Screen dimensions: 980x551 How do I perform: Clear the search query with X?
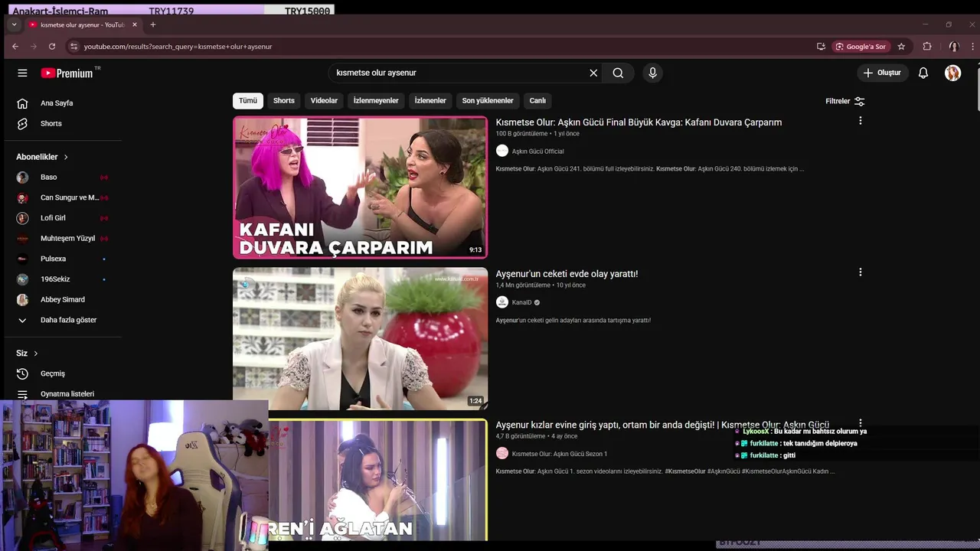(593, 73)
